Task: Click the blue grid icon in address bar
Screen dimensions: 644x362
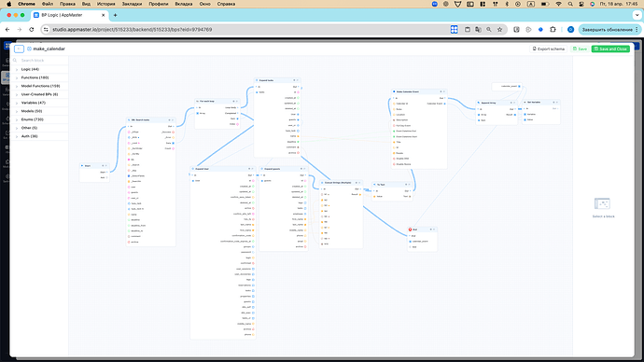Action: [454, 30]
